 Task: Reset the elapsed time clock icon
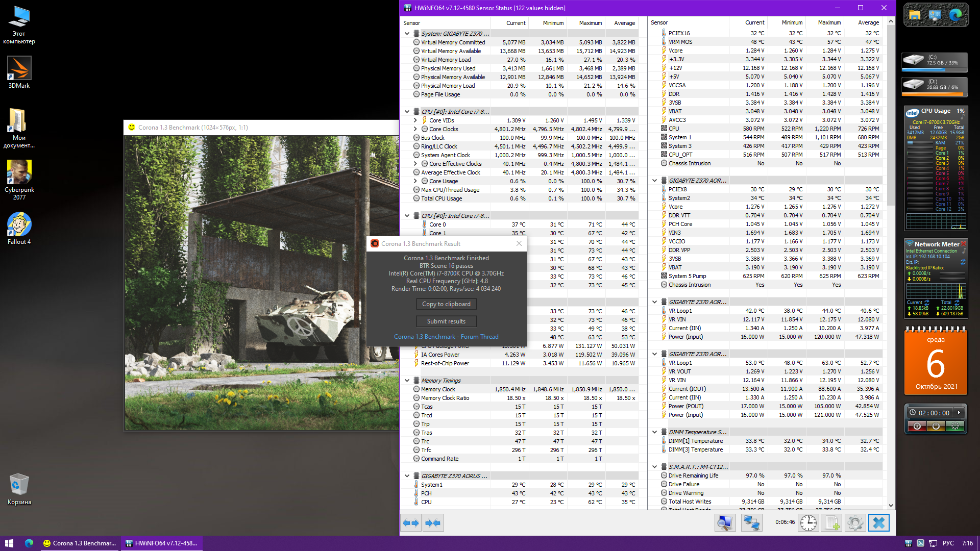tap(808, 523)
